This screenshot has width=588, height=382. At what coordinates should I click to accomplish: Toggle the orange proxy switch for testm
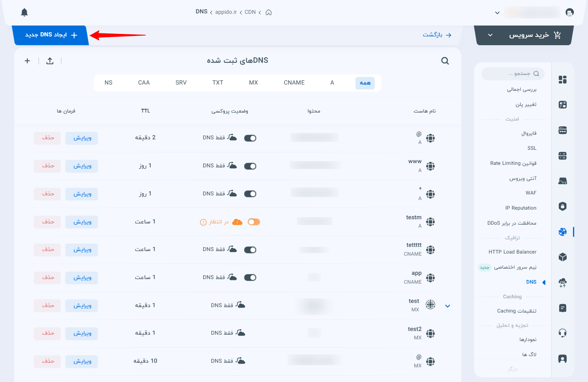[x=254, y=222]
